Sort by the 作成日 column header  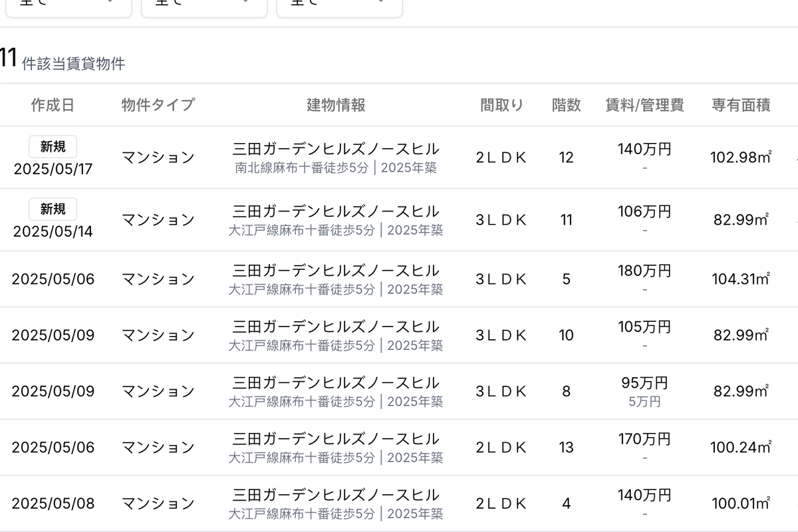(53, 104)
